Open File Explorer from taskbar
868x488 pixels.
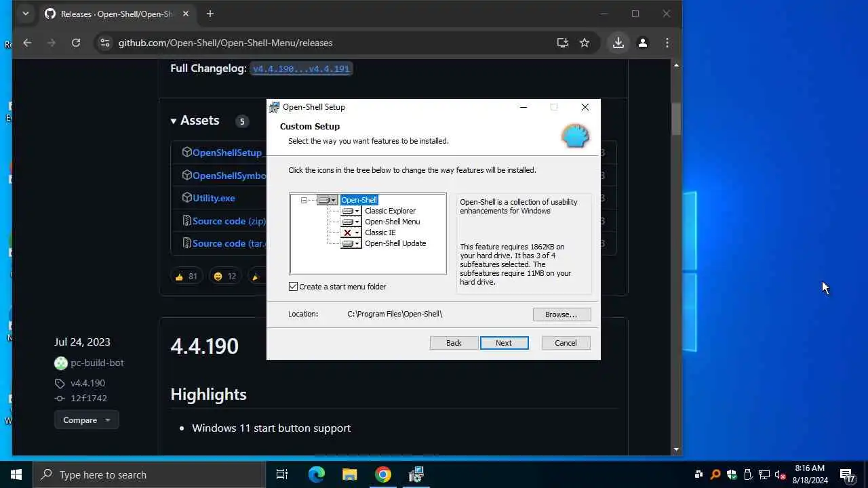[349, 474]
